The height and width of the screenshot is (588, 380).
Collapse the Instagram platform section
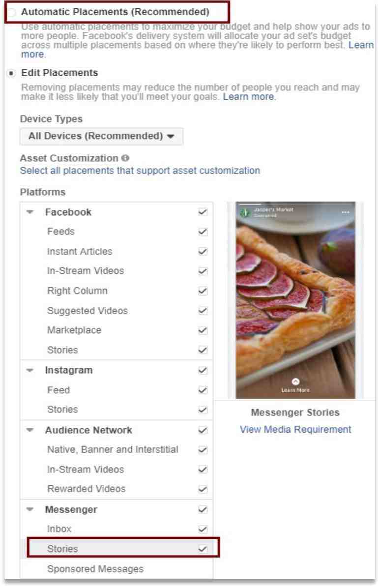[30, 371]
